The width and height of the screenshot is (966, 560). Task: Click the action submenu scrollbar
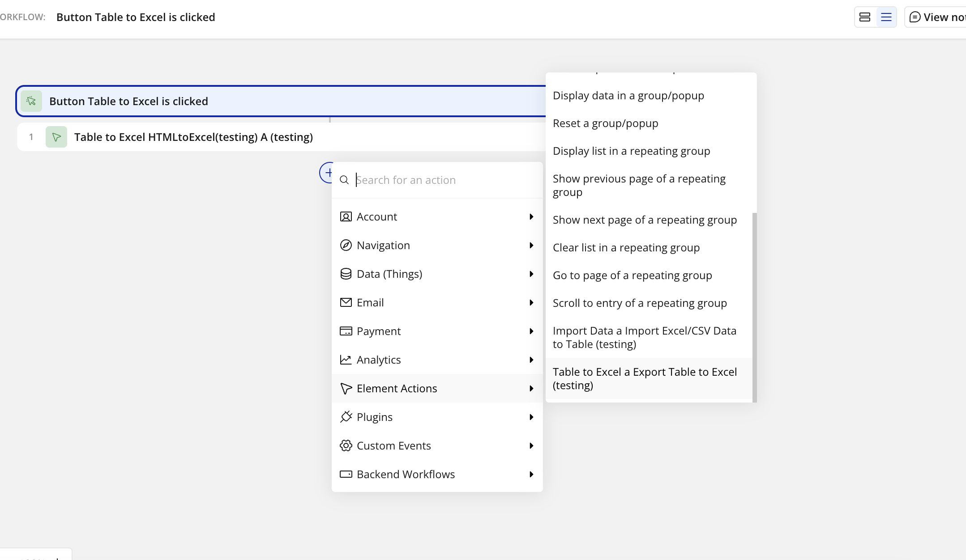tap(754, 307)
